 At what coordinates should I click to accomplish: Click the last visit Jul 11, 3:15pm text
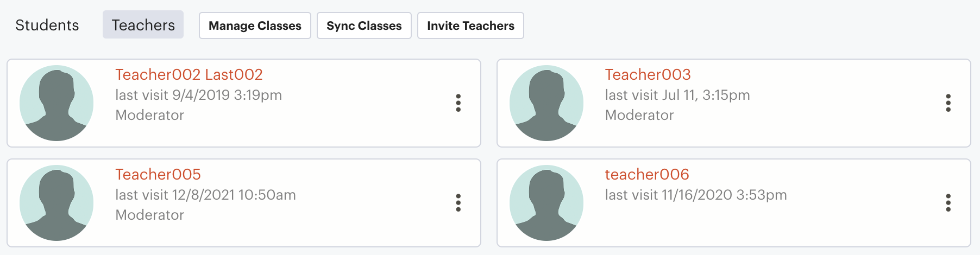[x=677, y=95]
